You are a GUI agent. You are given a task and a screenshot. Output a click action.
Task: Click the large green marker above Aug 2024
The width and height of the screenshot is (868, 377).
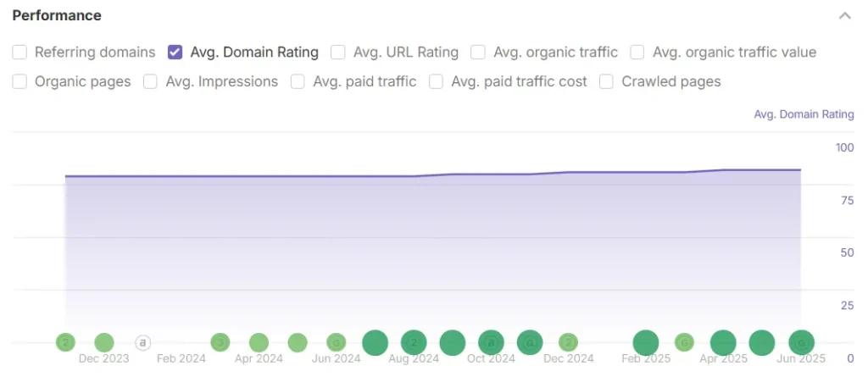pyautogui.click(x=414, y=343)
